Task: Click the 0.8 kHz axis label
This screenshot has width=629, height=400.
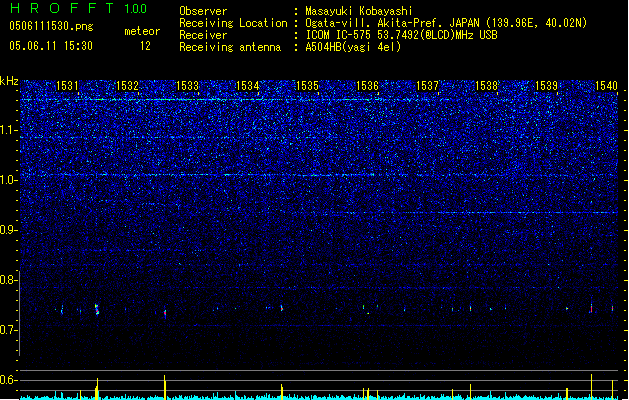Action: pyautogui.click(x=8, y=280)
